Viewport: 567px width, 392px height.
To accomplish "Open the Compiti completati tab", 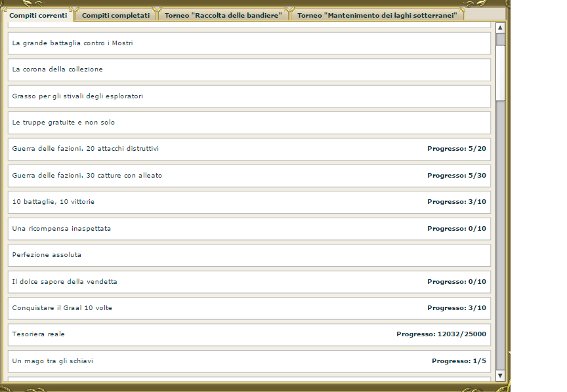I will [x=115, y=15].
